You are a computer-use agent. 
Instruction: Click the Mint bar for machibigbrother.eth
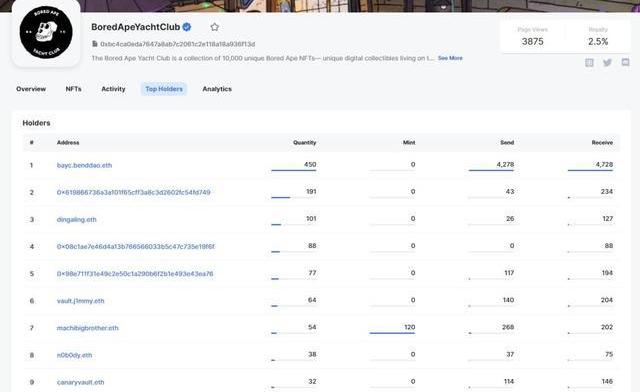[392, 333]
